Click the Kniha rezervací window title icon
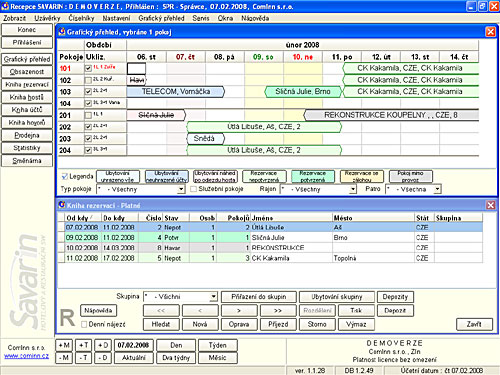Viewport: 500px width, 375px height. [62, 205]
